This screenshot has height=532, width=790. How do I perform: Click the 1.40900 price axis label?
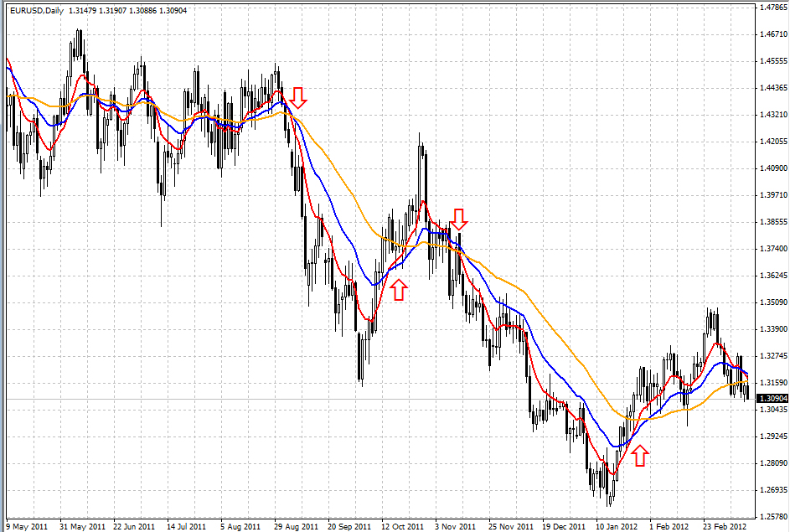pyautogui.click(x=772, y=168)
